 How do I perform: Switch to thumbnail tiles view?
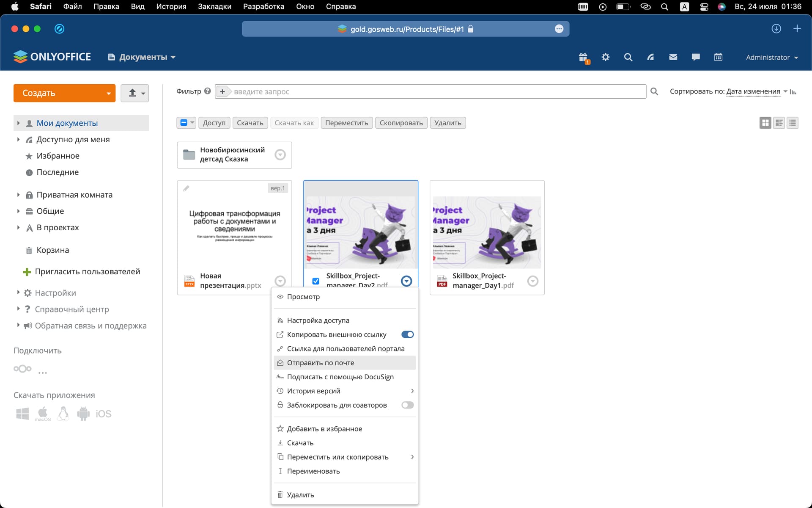(x=765, y=123)
